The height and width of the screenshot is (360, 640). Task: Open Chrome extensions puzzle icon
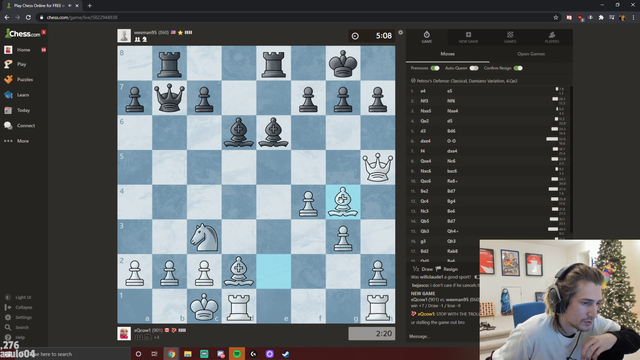pyautogui.click(x=601, y=18)
